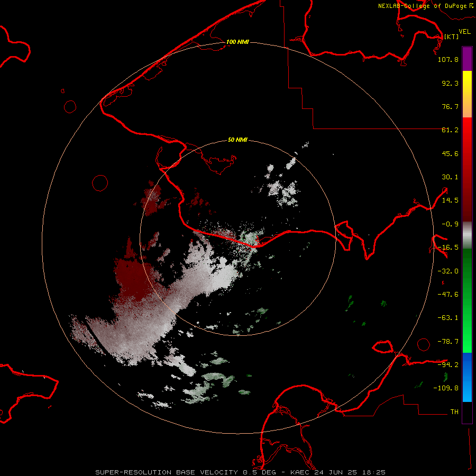Select the -0.9 scale value

click(450, 224)
